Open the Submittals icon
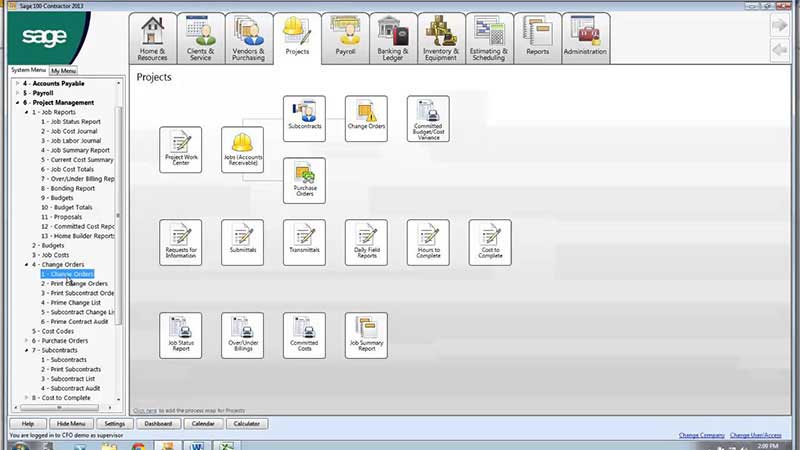Screen dimensions: 800x450 pos(242,243)
